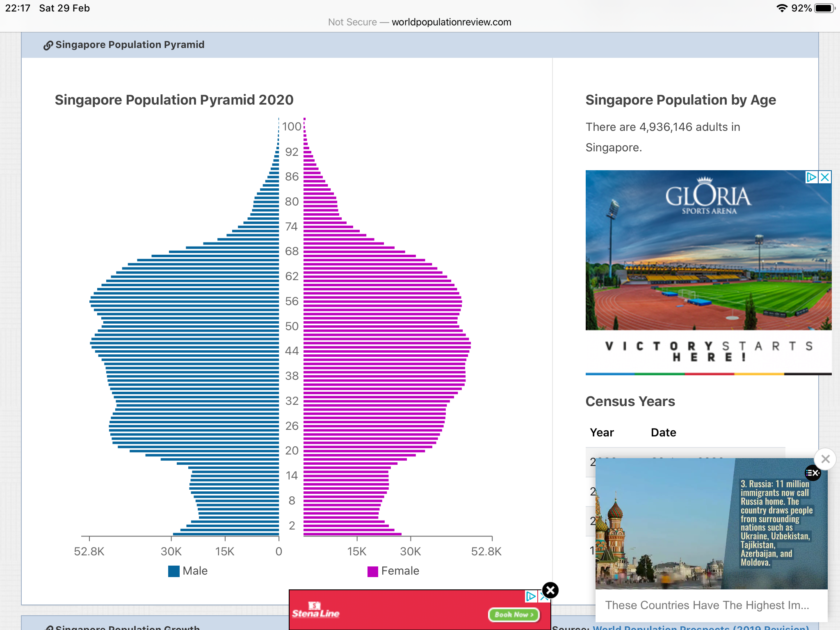This screenshot has height=630, width=840.
Task: Tap the Wi-Fi status icon
Action: [x=782, y=8]
